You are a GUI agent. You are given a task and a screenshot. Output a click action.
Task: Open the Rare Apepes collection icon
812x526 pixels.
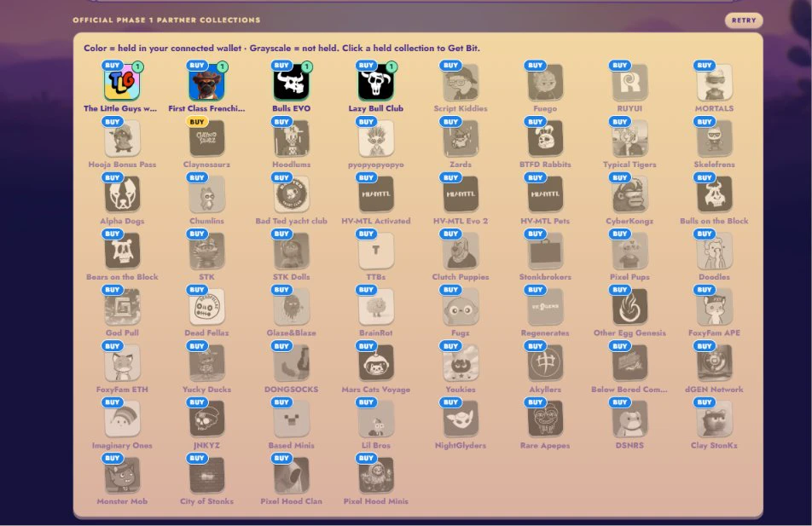click(545, 419)
